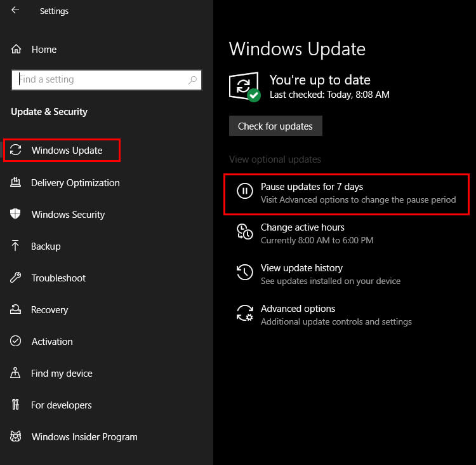Click the update status icon with green check
The width and height of the screenshot is (476, 465).
[x=245, y=87]
